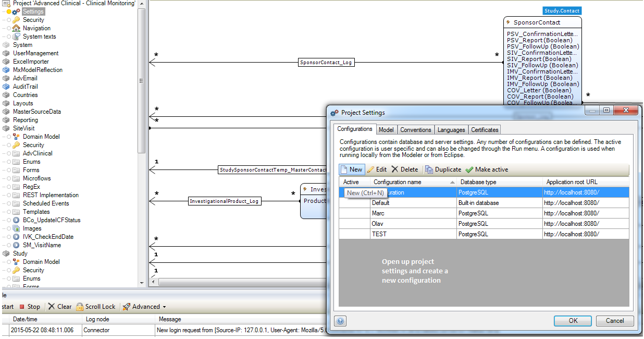The width and height of the screenshot is (644, 339).
Task: Select the AdvEmail module in tree
Action: point(25,78)
